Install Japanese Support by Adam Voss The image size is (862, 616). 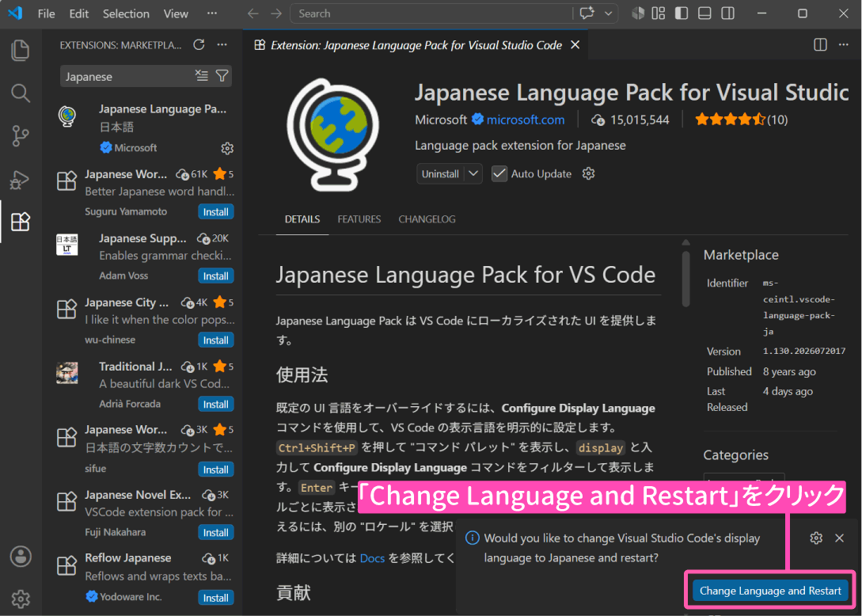(215, 276)
